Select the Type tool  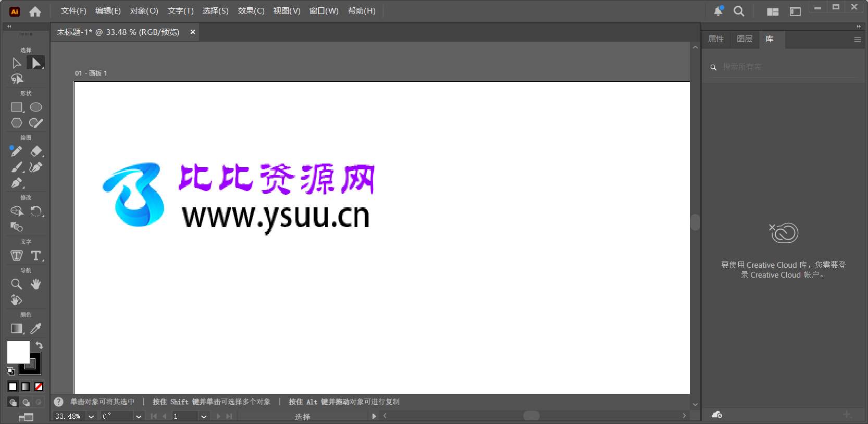(36, 256)
